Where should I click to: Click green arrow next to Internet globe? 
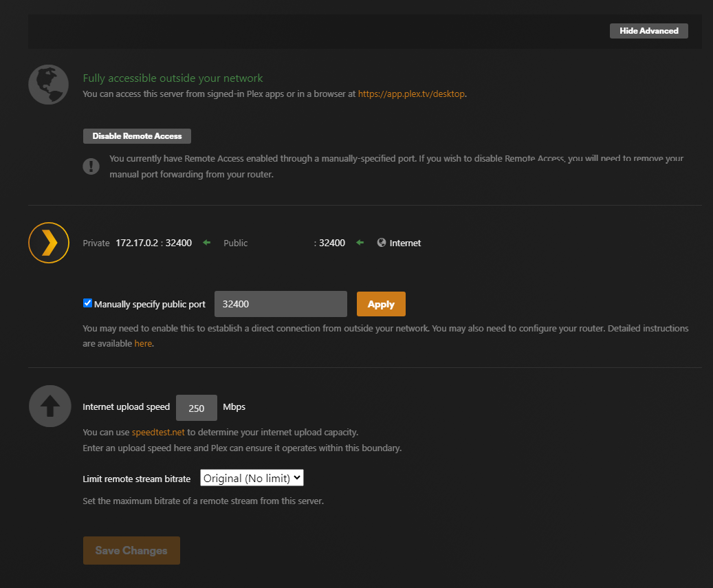(x=360, y=243)
